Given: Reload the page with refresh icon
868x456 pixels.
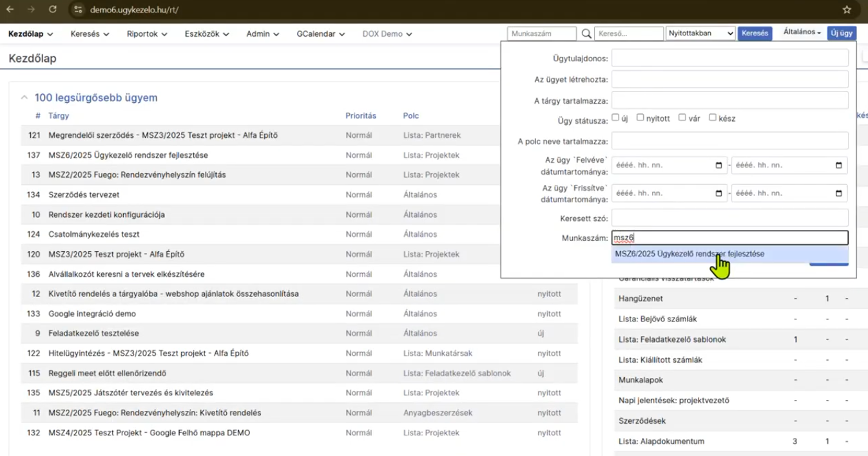Looking at the screenshot, I should coord(53,10).
